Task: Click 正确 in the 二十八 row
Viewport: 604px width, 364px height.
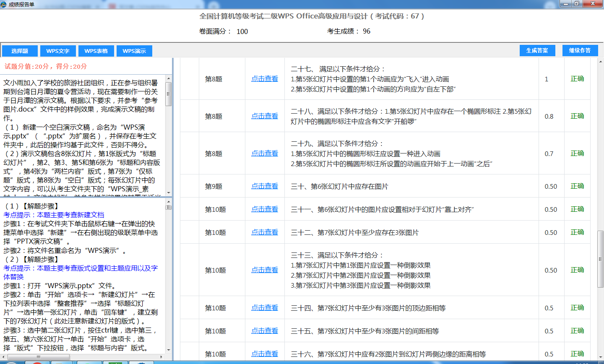Action: click(x=577, y=116)
